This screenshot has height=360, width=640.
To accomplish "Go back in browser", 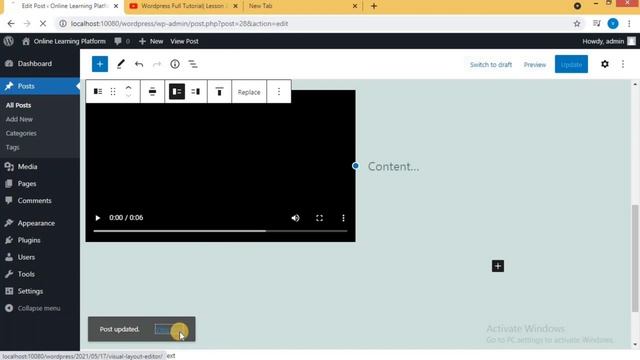I will (11, 24).
